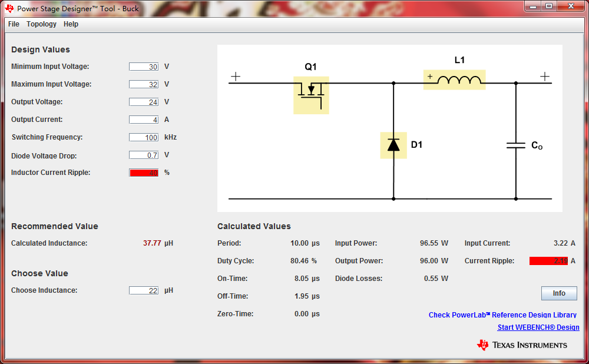Click the red Inductor Current Ripple field
589x364 pixels.
coord(144,173)
